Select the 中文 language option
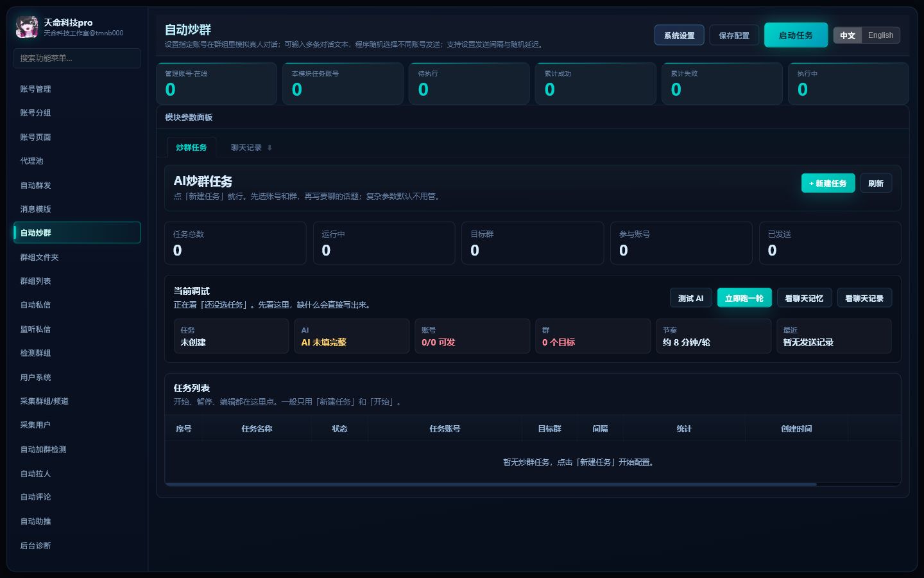 (x=848, y=35)
